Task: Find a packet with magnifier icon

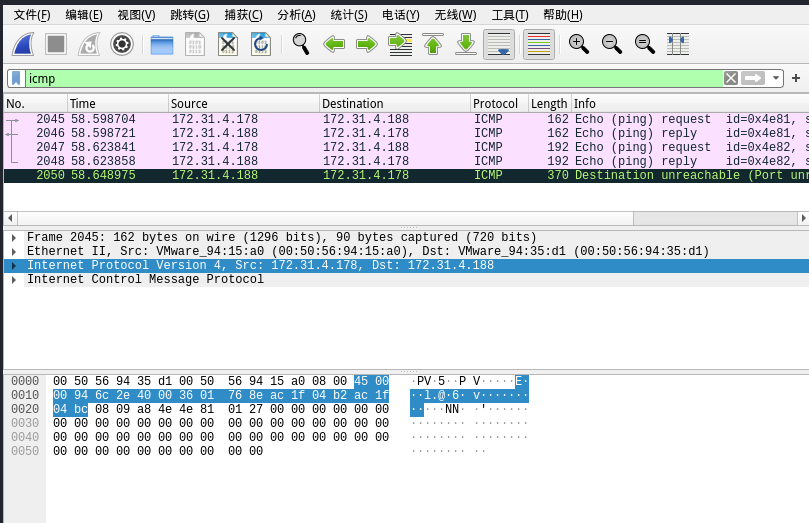Action: click(301, 44)
